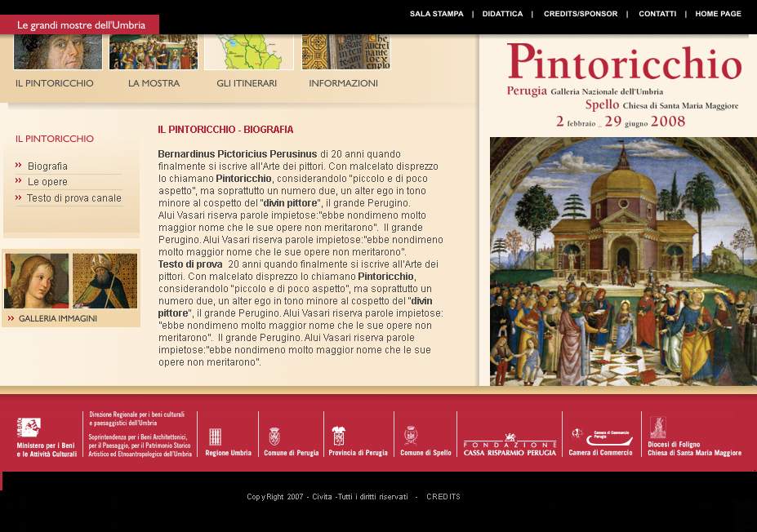Open Biografia in the side menu

tap(47, 166)
